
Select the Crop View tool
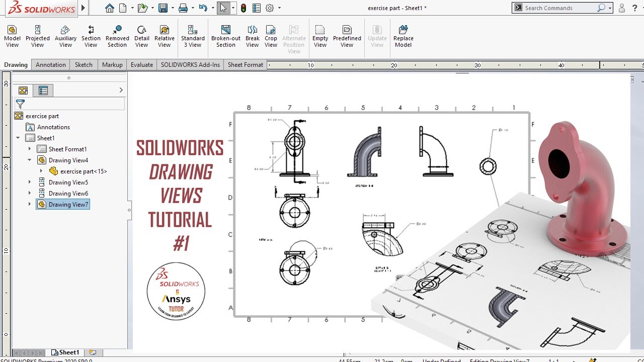pyautogui.click(x=271, y=37)
